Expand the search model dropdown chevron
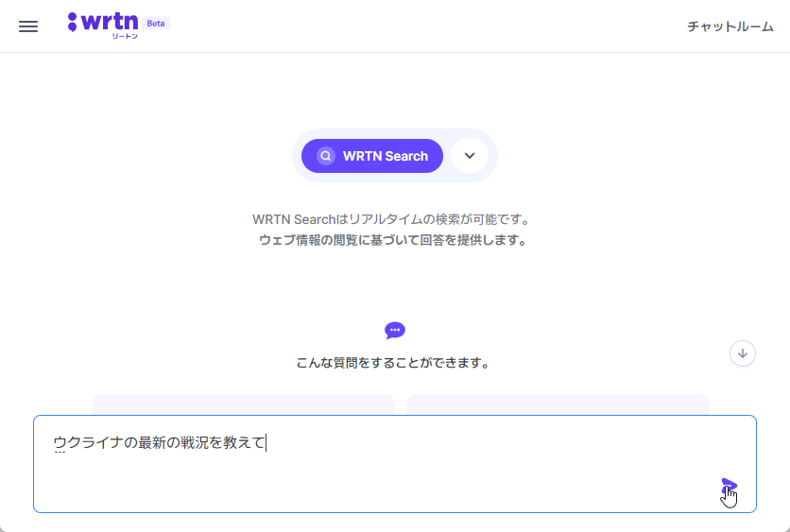This screenshot has width=790, height=532. 470,156
